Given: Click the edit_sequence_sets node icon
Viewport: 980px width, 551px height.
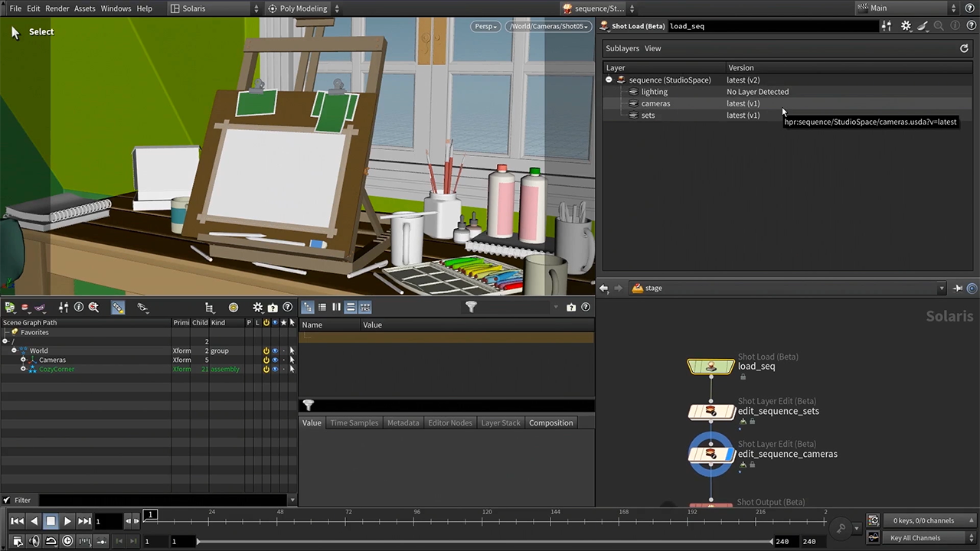Looking at the screenshot, I should [710, 412].
